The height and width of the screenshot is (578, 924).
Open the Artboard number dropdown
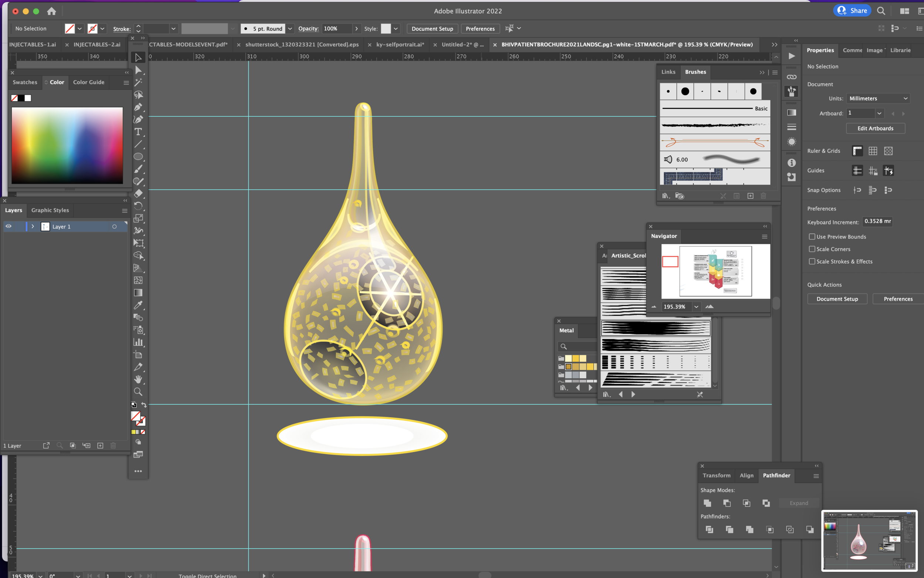tap(879, 113)
